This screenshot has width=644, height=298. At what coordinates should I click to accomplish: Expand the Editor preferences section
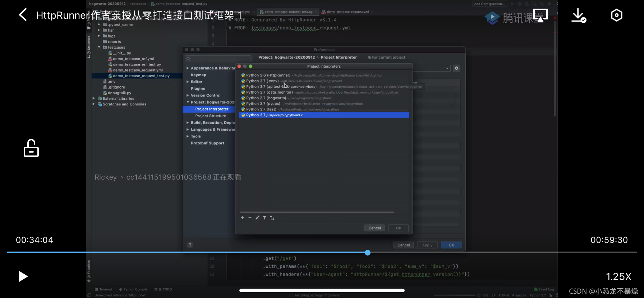click(188, 82)
